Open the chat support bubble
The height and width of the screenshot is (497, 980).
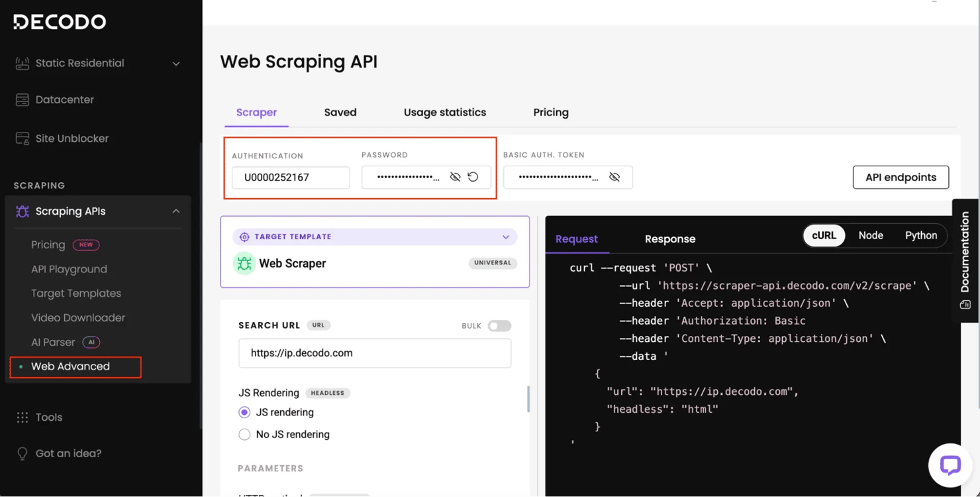point(950,465)
